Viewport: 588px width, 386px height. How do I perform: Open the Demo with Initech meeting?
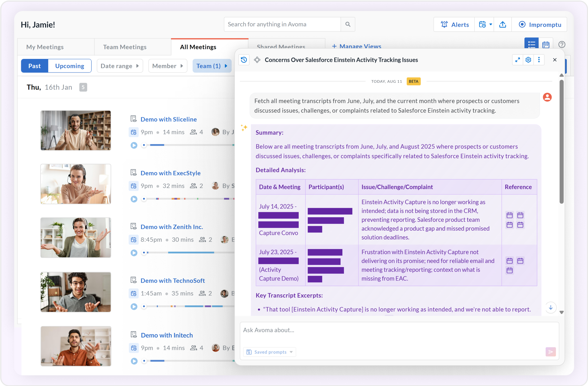167,335
